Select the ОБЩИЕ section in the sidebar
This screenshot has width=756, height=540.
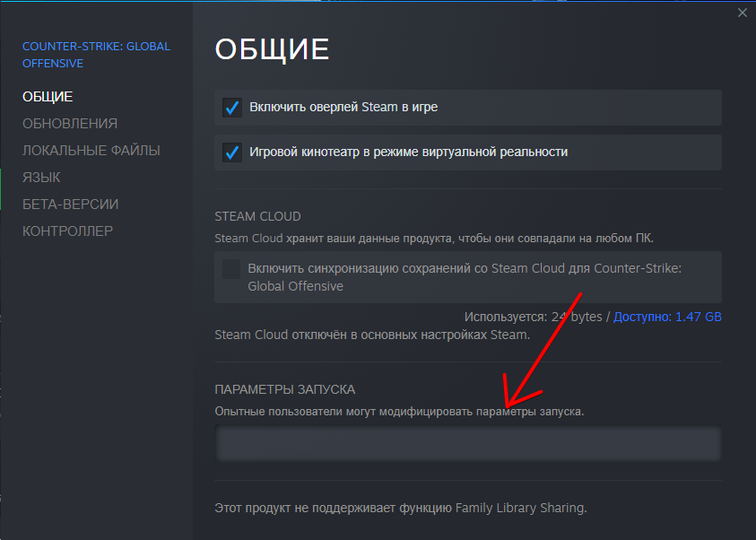(x=48, y=97)
